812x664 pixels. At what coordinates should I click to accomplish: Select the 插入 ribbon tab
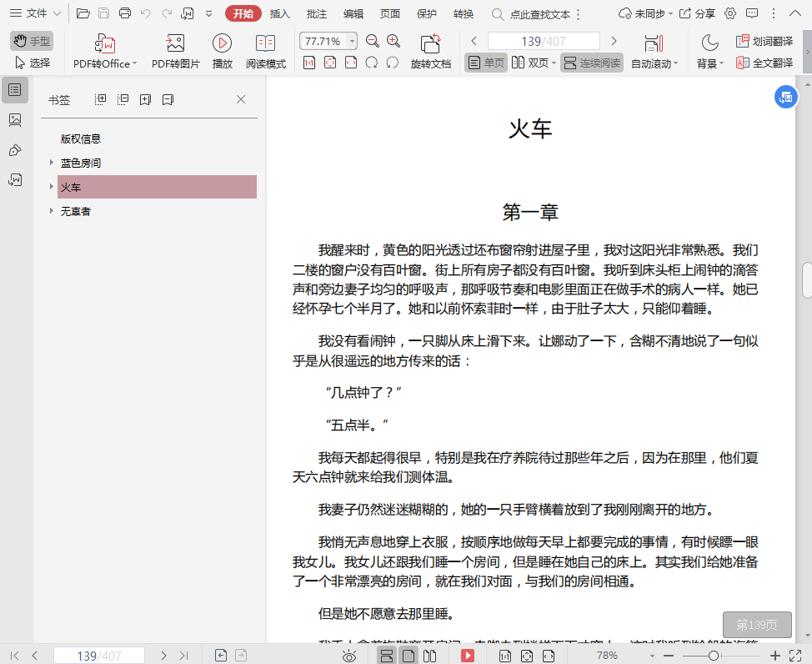(x=279, y=14)
